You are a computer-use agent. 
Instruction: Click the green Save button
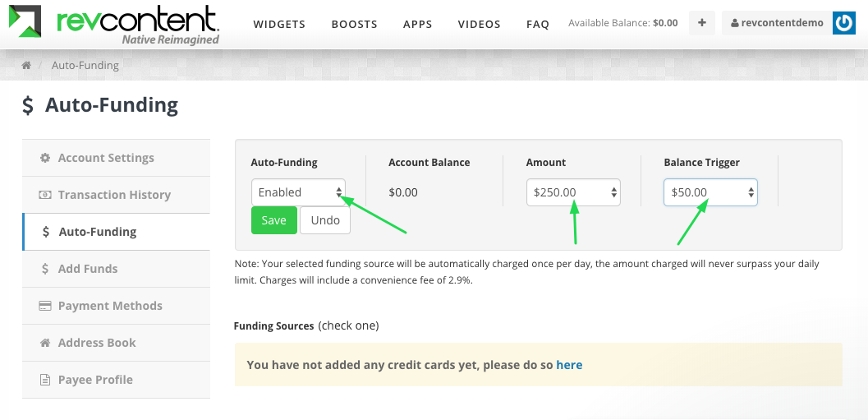[274, 220]
